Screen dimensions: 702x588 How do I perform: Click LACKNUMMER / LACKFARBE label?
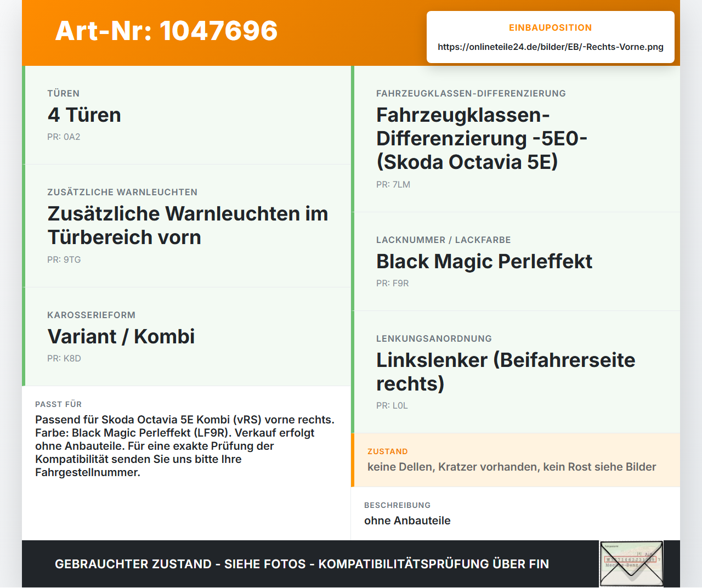(444, 240)
